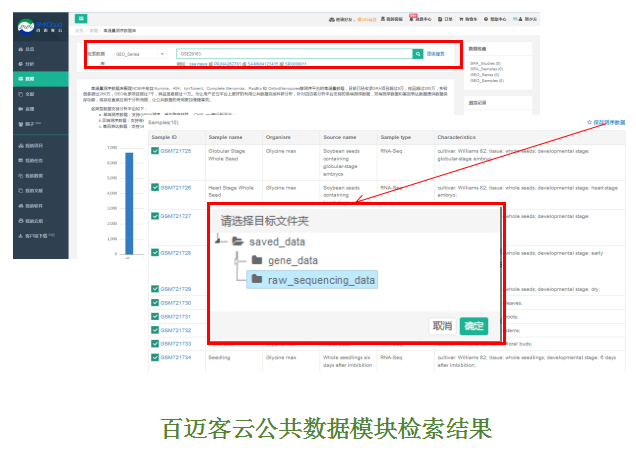Select the gene_data folder icon
Screen dimensions: 636x468
click(257, 261)
